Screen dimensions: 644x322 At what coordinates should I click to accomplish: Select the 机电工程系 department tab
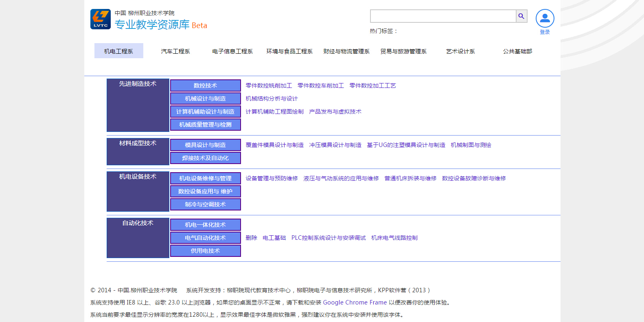(x=118, y=51)
